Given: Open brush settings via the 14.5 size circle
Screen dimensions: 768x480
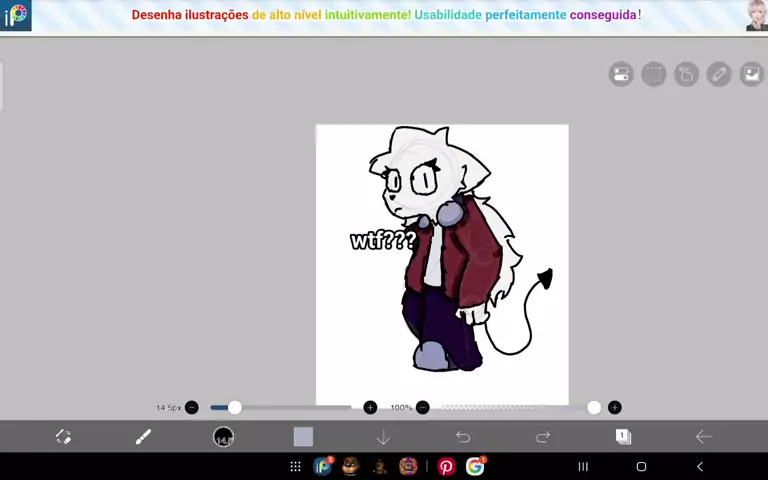Looking at the screenshot, I should pos(223,436).
